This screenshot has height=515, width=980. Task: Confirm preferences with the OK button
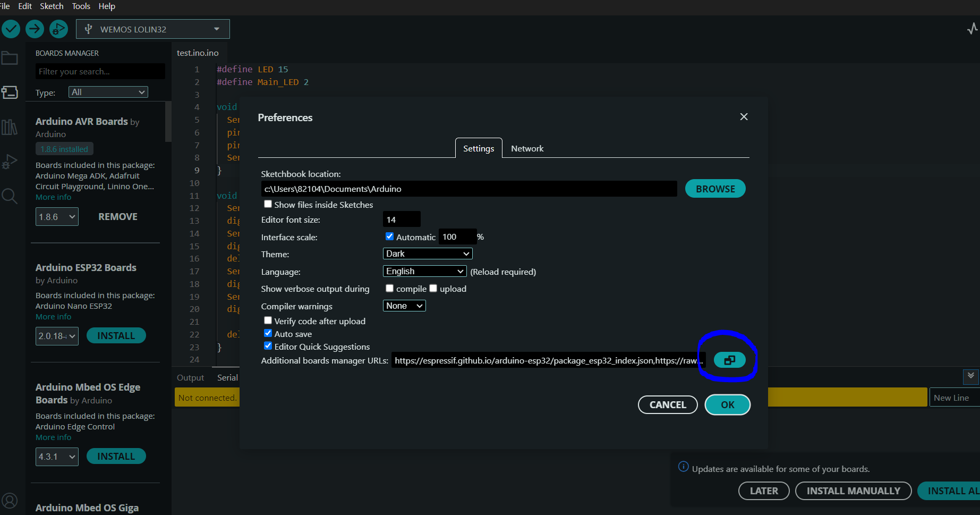(727, 404)
